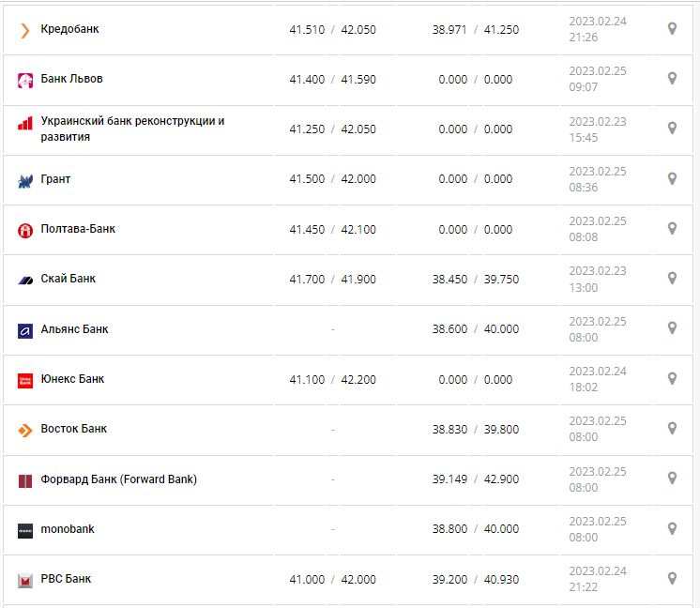Click Полтава-Банк location pin
700x608 pixels.
coord(672,228)
